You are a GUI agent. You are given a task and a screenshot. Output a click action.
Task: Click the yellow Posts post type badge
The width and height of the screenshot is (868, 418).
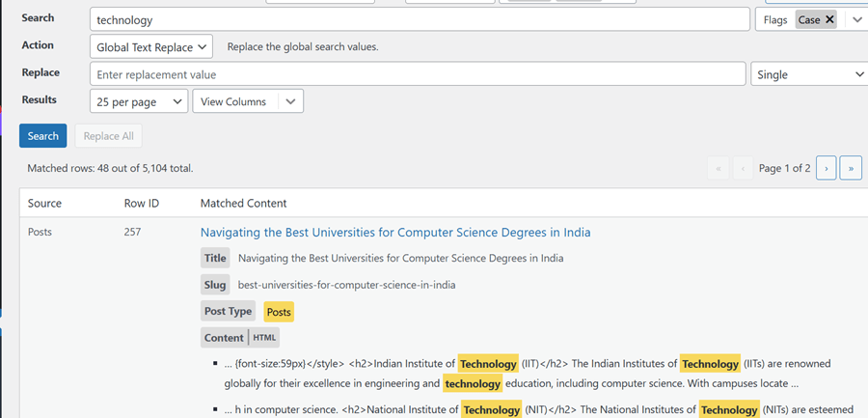click(x=279, y=312)
